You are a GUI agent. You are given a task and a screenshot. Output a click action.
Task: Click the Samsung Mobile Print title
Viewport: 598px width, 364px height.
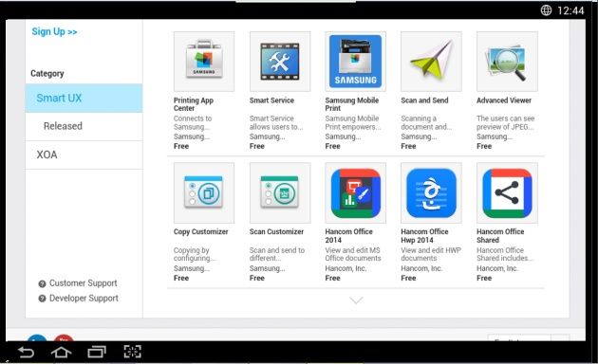(351, 104)
